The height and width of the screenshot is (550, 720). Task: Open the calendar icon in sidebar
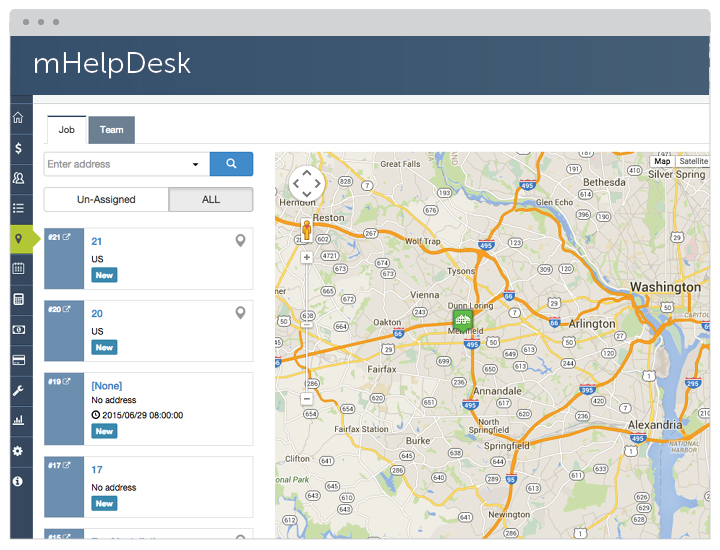18,268
